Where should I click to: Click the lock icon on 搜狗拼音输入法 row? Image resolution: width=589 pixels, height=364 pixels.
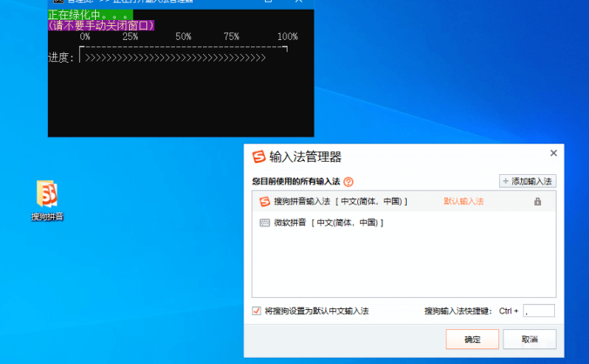(x=538, y=201)
